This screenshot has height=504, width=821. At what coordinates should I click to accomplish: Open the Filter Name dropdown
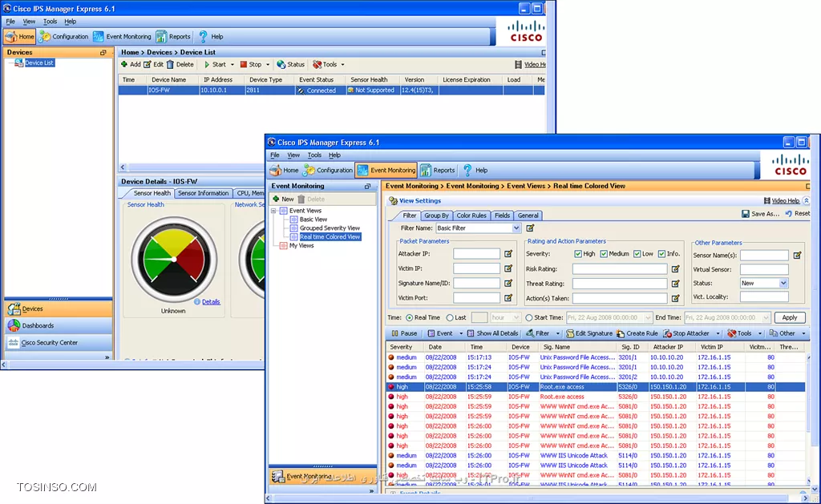click(x=516, y=228)
